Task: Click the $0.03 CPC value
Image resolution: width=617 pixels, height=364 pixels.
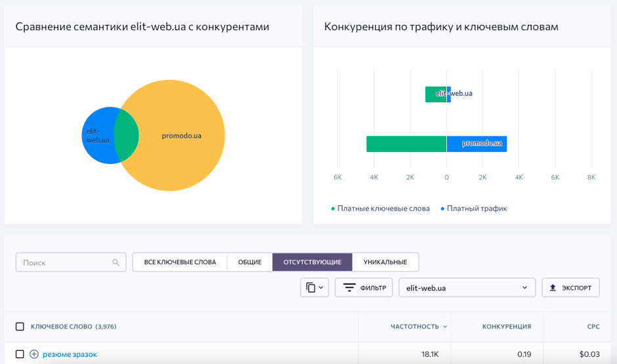Action: [x=589, y=354]
